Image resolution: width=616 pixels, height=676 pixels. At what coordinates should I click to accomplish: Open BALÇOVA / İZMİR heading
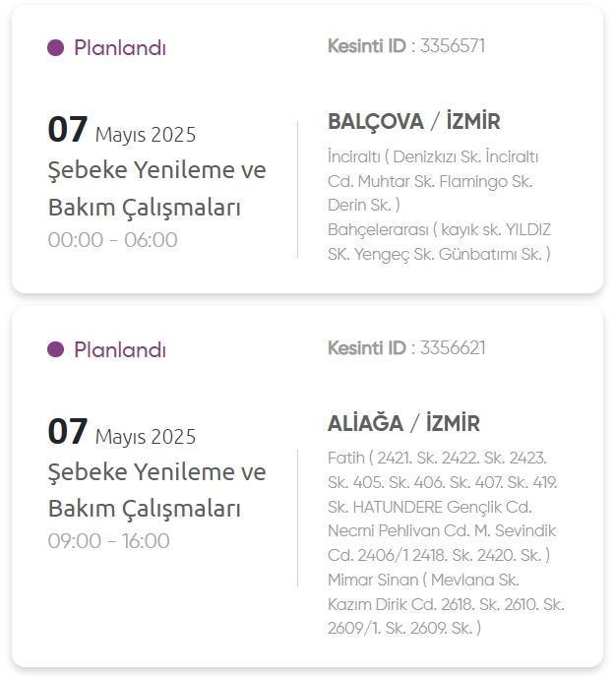414,121
